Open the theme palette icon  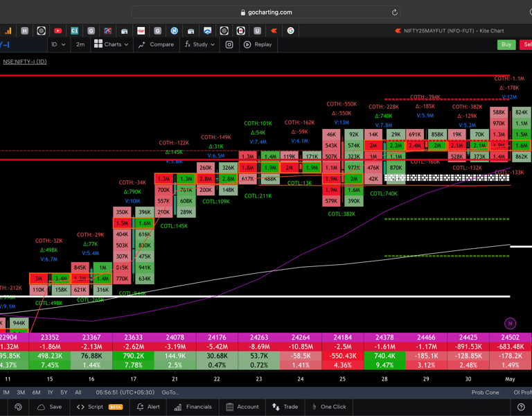[18, 407]
